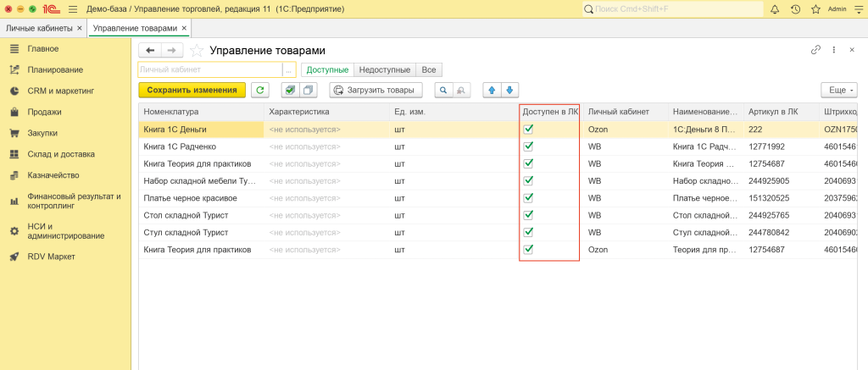Click Загрузить товары button

(376, 90)
